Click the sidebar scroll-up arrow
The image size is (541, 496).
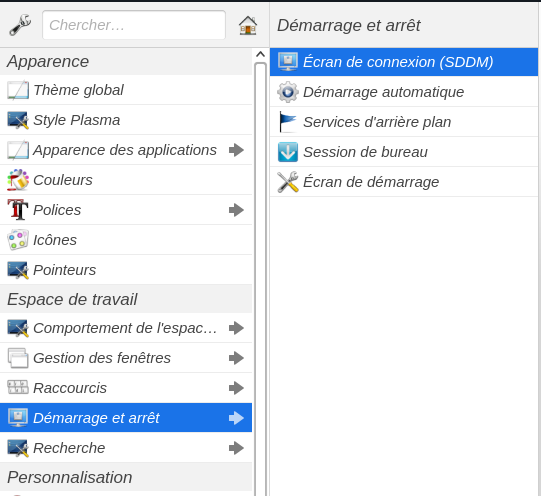point(260,54)
